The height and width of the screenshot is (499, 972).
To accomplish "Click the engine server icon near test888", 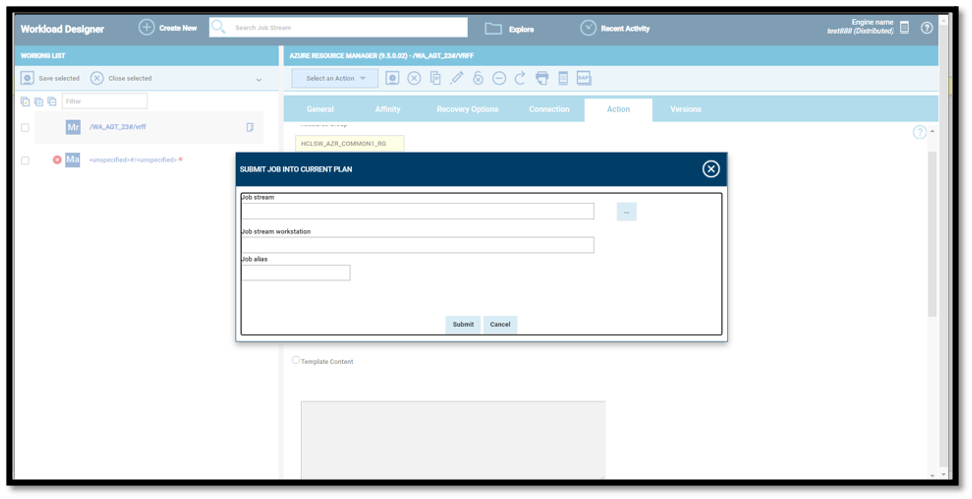I will [904, 27].
